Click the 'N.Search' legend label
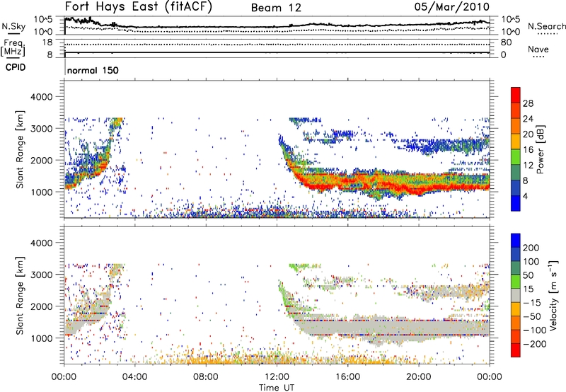The image size is (566, 392). 546,26
